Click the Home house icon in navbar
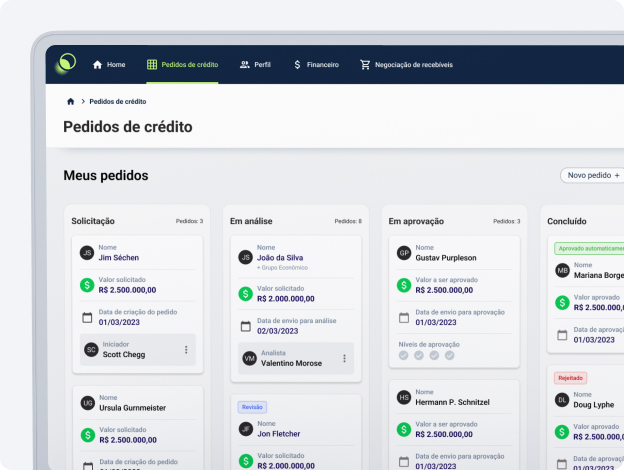This screenshot has height=470, width=624. (x=98, y=64)
